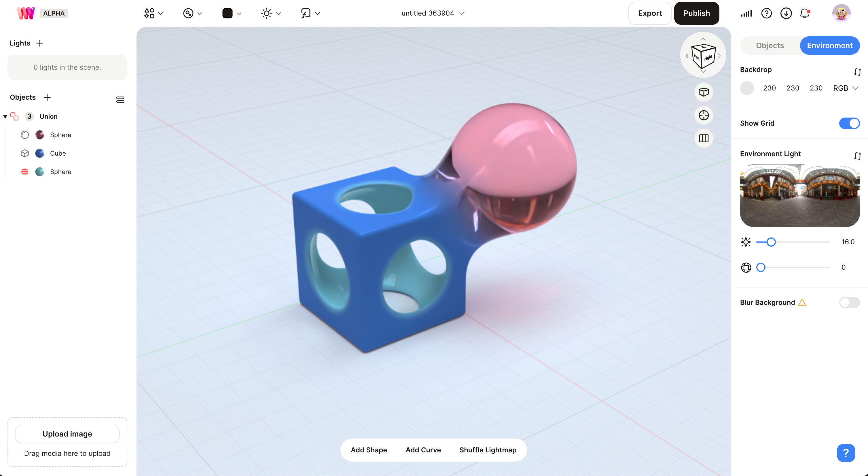Viewport: 868px width, 476px height.
Task: Open the RGB color mode dropdown
Action: click(x=846, y=88)
